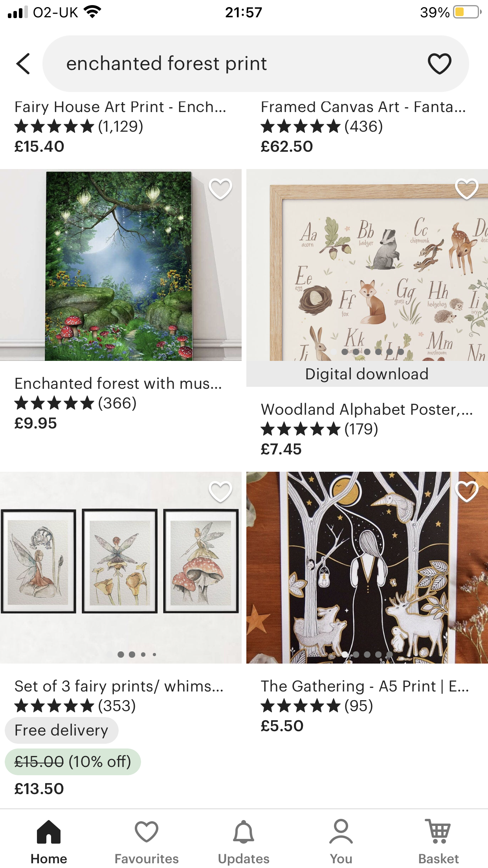The height and width of the screenshot is (868, 488).
Task: Open the three framed fairy prints image
Action: coord(121,568)
